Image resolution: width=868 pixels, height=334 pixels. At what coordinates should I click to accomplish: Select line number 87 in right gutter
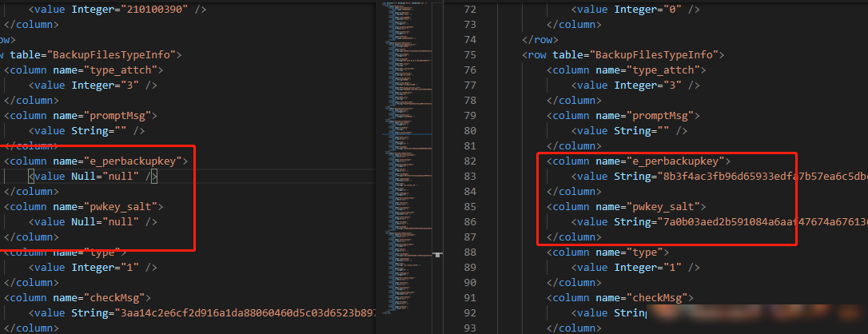[x=470, y=237]
